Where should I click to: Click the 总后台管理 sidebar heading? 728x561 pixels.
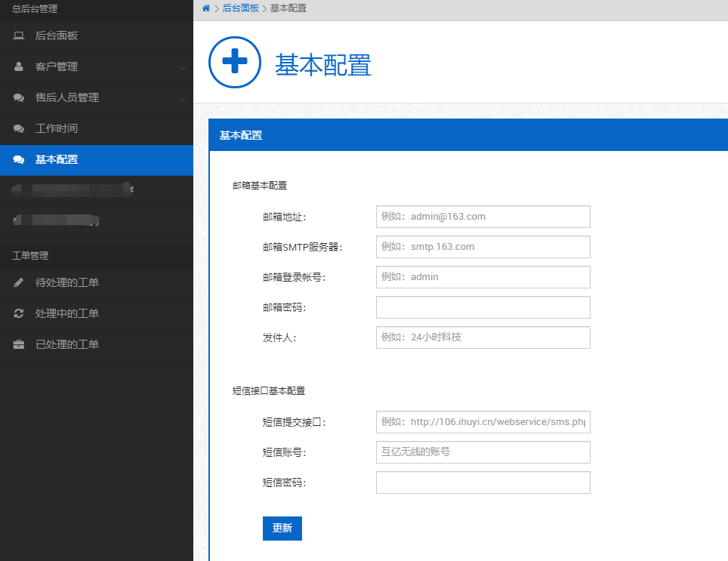click(35, 9)
